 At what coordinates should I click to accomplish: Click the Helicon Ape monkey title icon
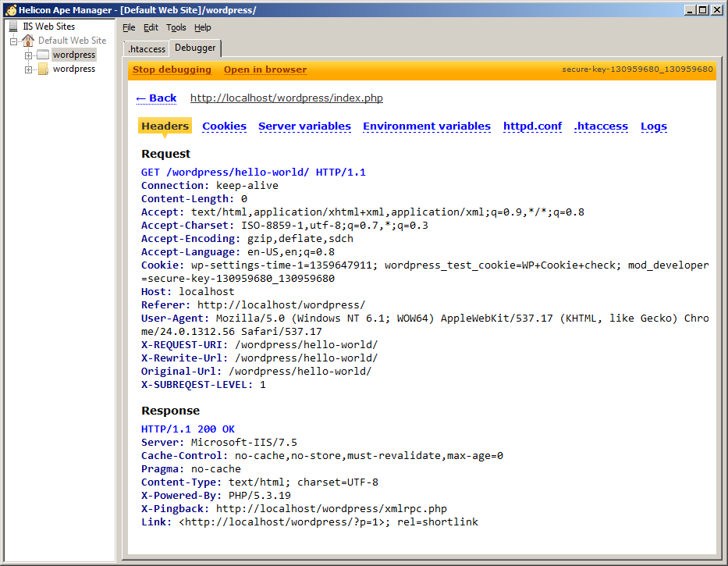[10, 10]
